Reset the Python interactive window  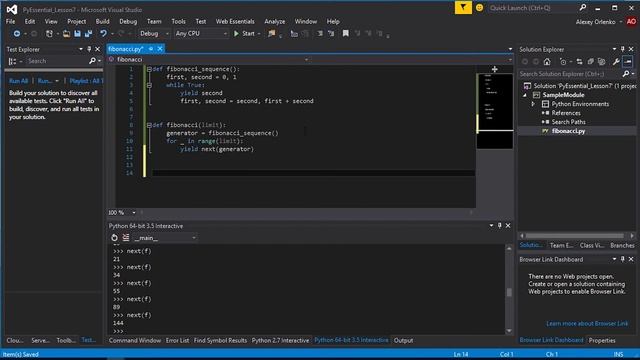[x=114, y=238]
